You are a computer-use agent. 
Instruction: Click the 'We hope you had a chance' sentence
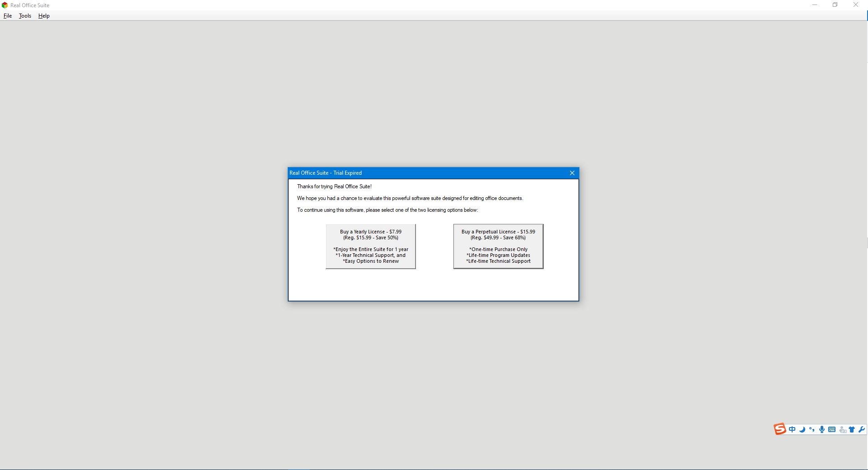pyautogui.click(x=410, y=198)
